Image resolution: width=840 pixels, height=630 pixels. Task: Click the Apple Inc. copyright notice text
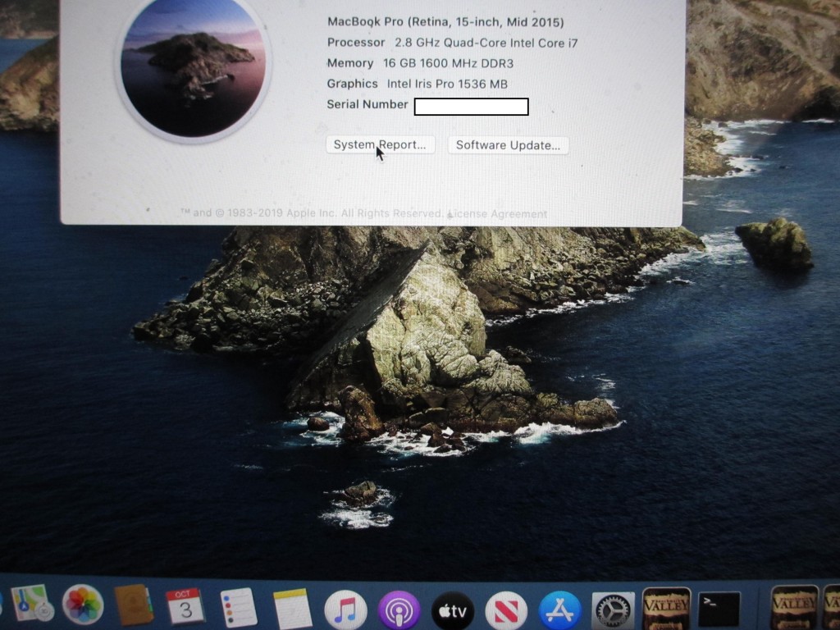pos(312,213)
